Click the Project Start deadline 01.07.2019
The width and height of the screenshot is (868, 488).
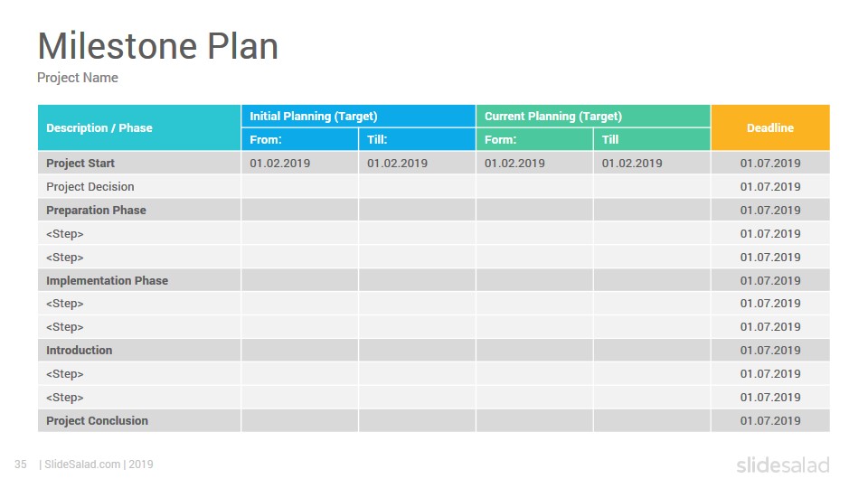tap(770, 164)
